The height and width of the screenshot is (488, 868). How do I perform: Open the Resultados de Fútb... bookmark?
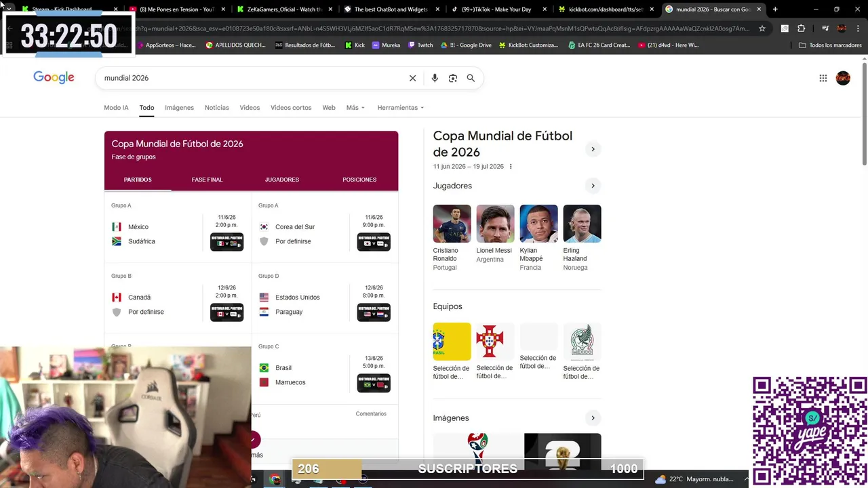click(305, 45)
